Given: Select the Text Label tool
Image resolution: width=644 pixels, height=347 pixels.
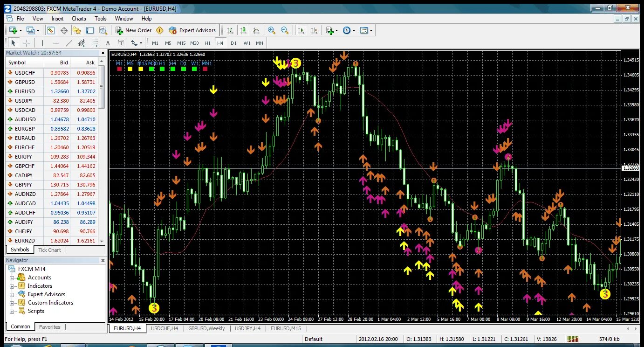Looking at the screenshot, I should (121, 43).
